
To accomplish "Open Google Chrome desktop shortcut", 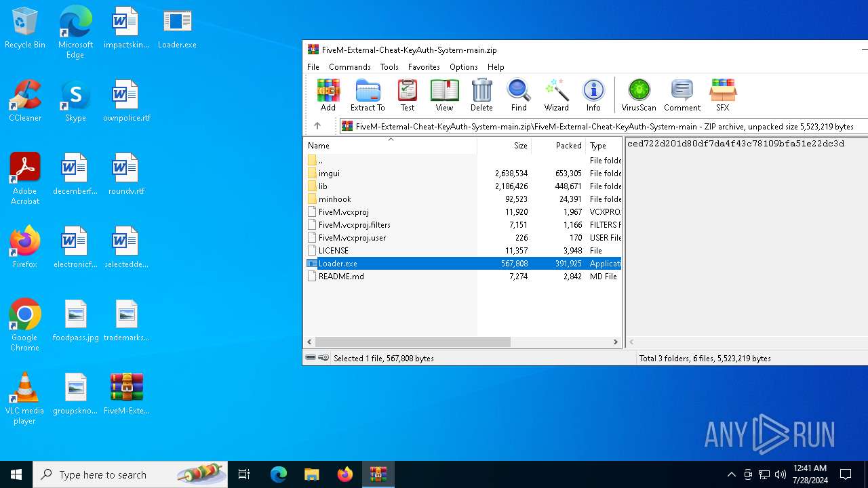I will coord(25,325).
